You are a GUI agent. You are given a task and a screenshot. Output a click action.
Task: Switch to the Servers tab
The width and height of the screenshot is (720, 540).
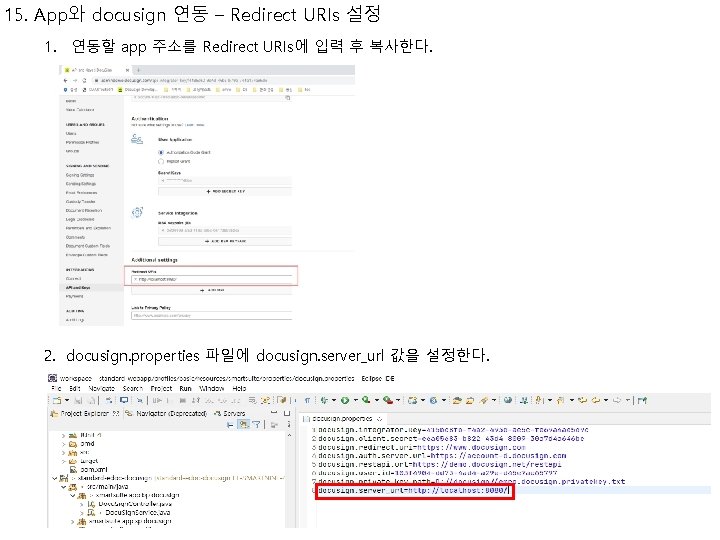point(230,413)
